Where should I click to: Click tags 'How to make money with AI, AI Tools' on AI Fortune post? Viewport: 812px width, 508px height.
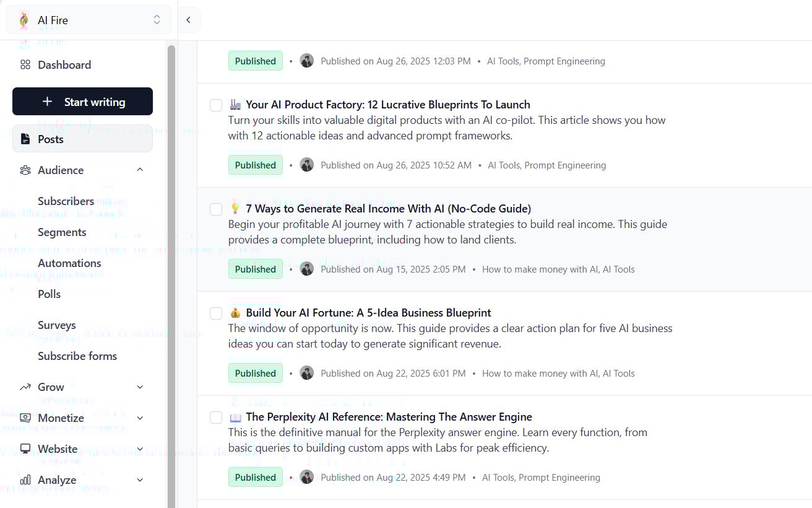coord(558,373)
